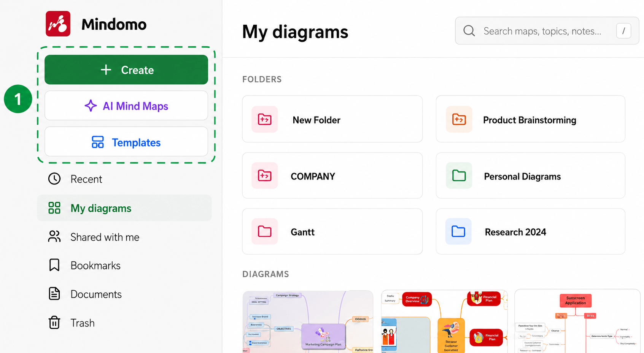The image size is (644, 353).
Task: Click the New Folder shared-folder icon
Action: point(265,119)
